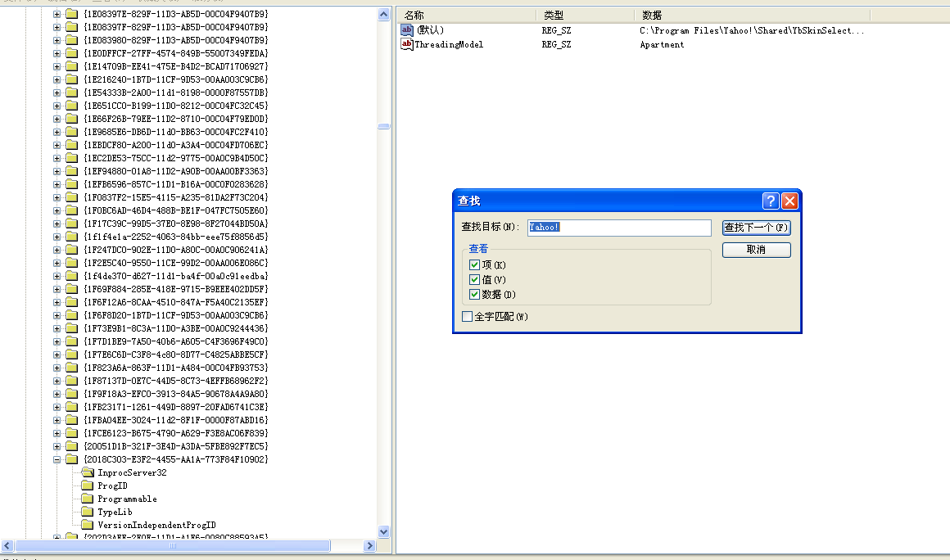950x560 pixels.
Task: Click the 取消 cancel button
Action: point(756,250)
